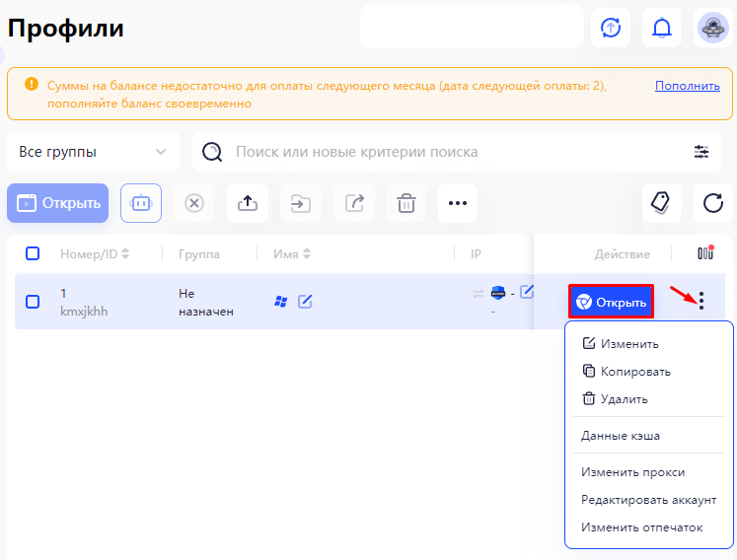Toggle the select-all header checkbox

point(33,253)
